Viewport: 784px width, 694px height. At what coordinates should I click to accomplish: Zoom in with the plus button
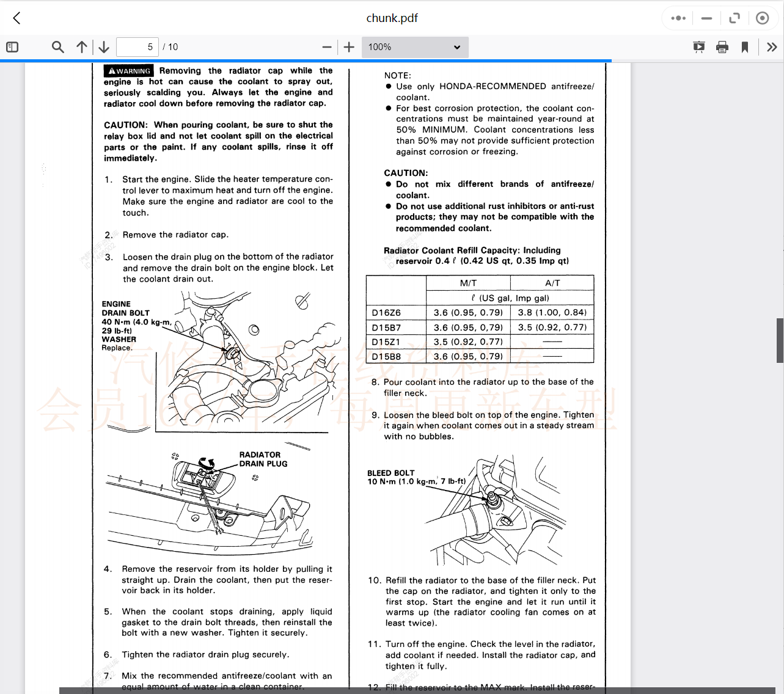coord(349,47)
